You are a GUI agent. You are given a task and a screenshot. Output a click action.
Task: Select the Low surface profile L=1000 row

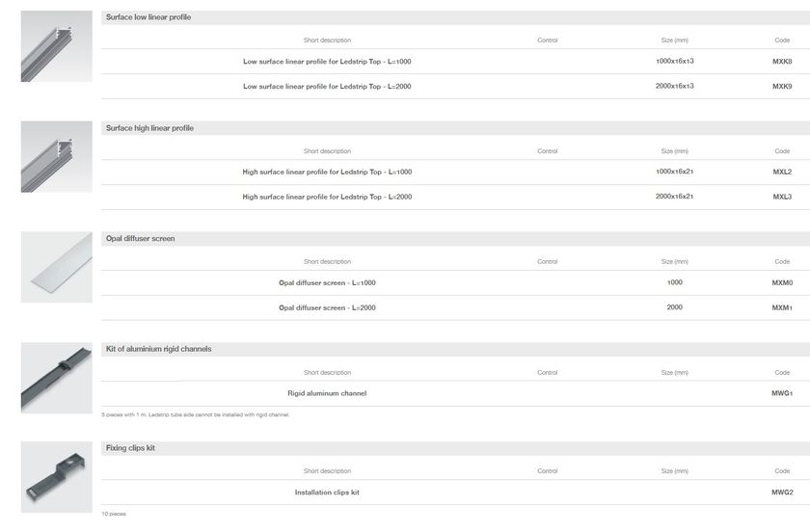click(455, 62)
